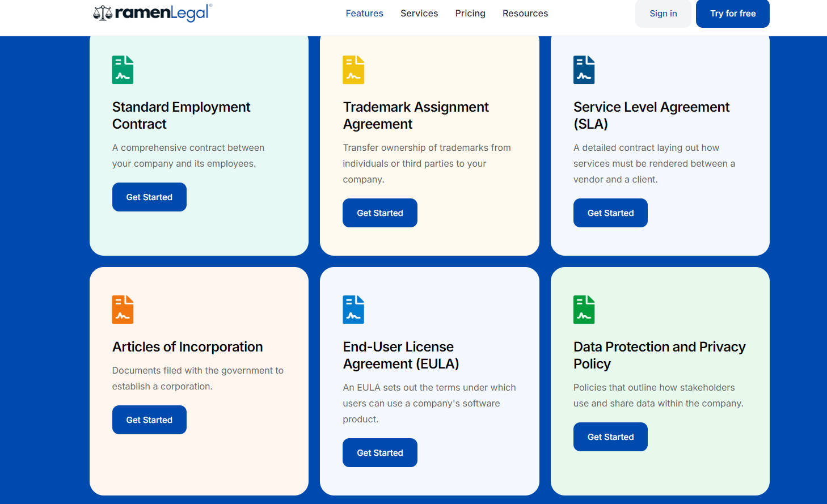This screenshot has width=827, height=504.
Task: Get Started with Articles of Incorporation
Action: pyautogui.click(x=149, y=420)
